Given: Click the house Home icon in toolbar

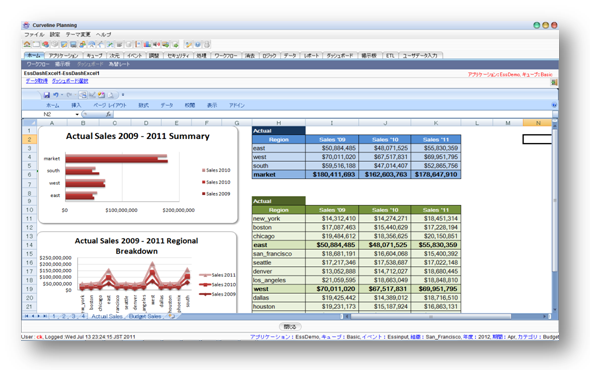Looking at the screenshot, I should (x=27, y=44).
